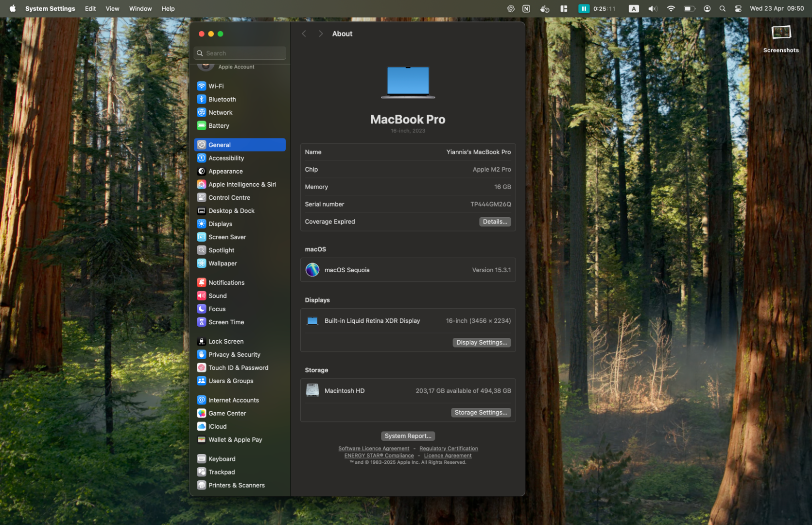Click the Wi-Fi icon in menu bar

pos(671,8)
